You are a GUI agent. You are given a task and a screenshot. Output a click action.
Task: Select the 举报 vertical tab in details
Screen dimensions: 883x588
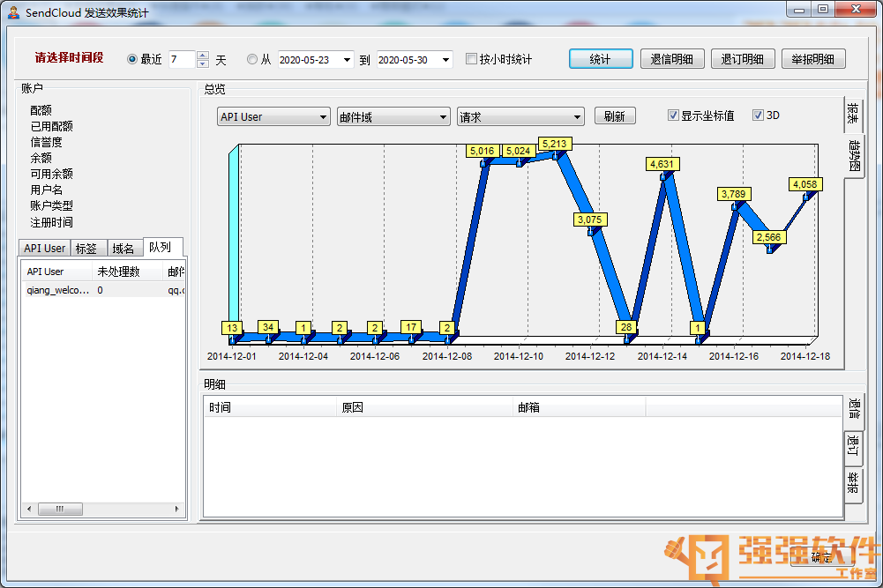tap(853, 485)
